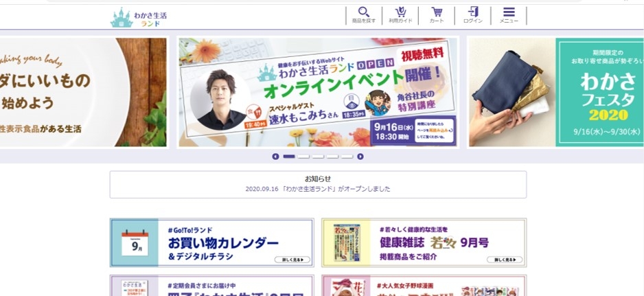Select the fifth carousel indicator
This screenshot has height=296, width=644.
point(347,157)
